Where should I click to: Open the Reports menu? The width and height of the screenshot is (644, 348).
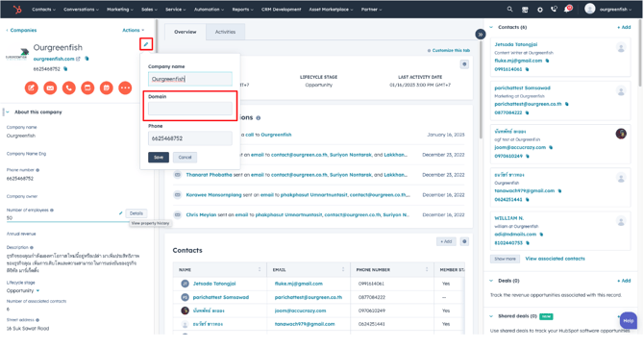[243, 10]
